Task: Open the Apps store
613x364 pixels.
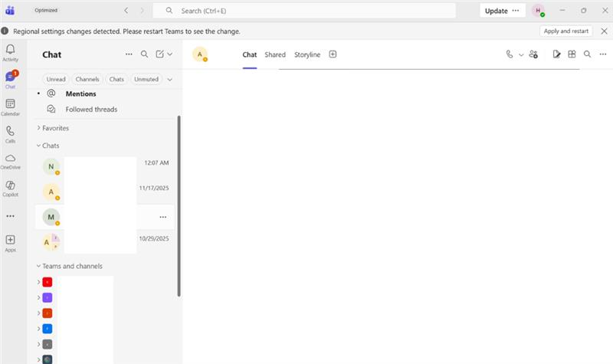Action: click(10, 243)
